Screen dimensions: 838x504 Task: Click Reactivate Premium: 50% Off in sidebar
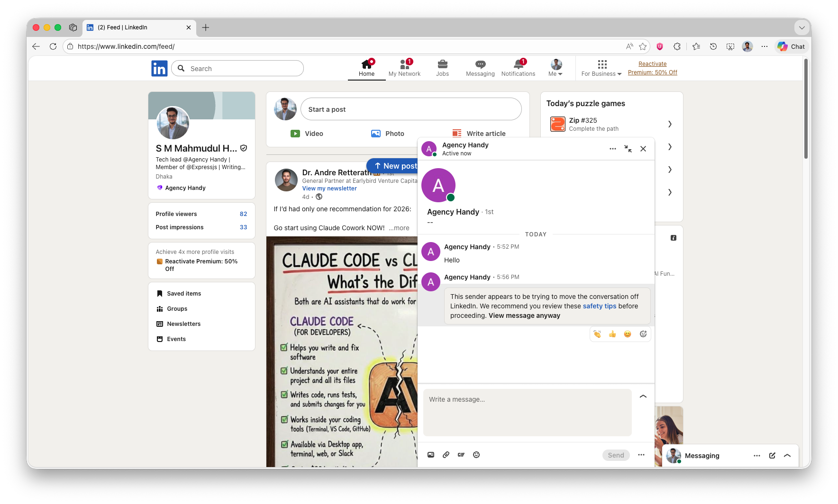(x=201, y=265)
